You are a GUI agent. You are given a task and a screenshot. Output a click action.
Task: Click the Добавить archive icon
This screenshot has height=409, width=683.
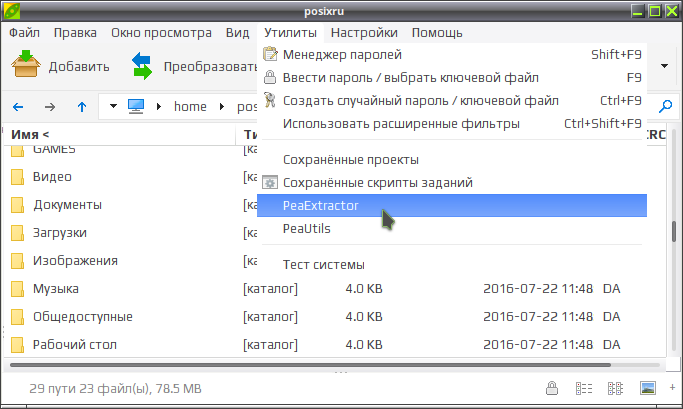[x=26, y=64]
